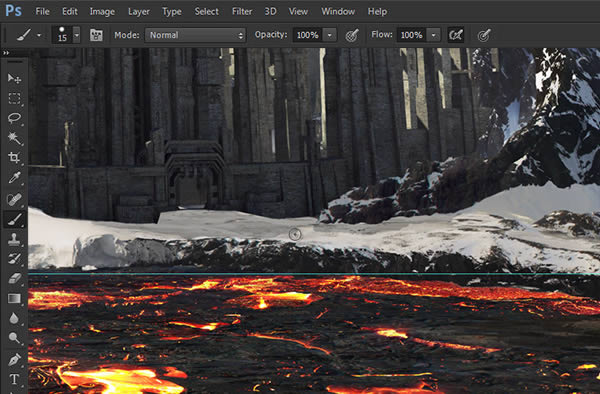The height and width of the screenshot is (394, 600).
Task: Open the brush size preset picker
Action: click(x=66, y=35)
